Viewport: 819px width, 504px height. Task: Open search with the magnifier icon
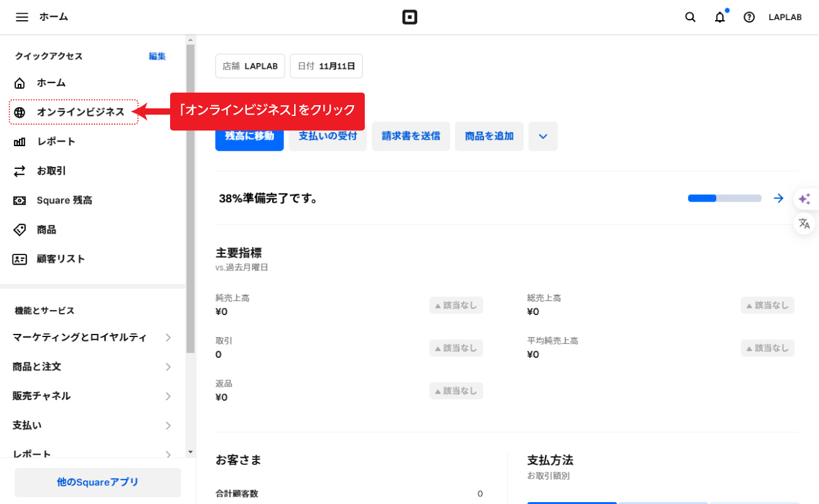690,17
